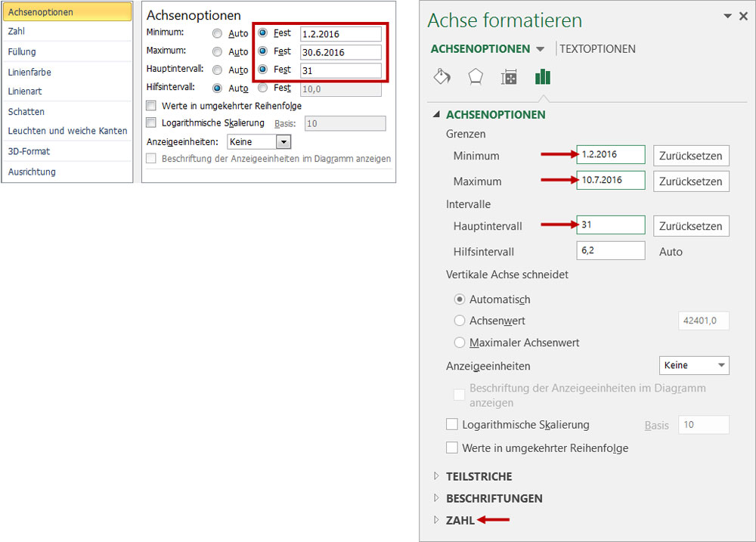Close the Achse formatieren pane
This screenshot has height=542, width=756.
point(743,16)
